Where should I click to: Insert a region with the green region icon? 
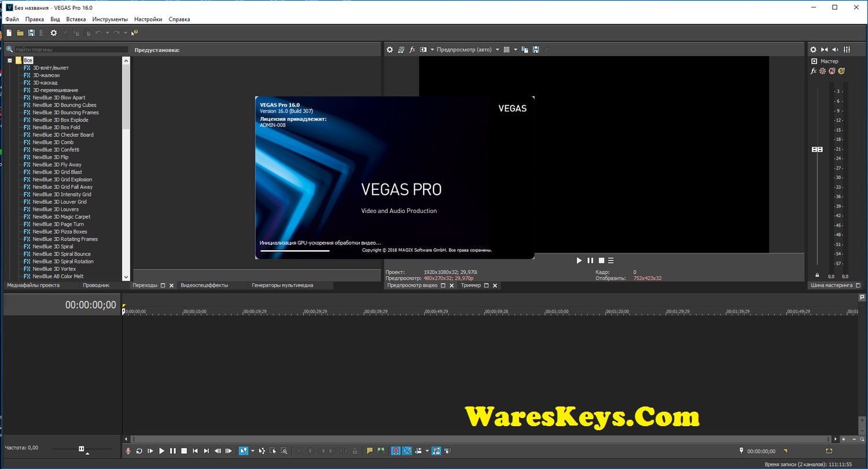[381, 450]
